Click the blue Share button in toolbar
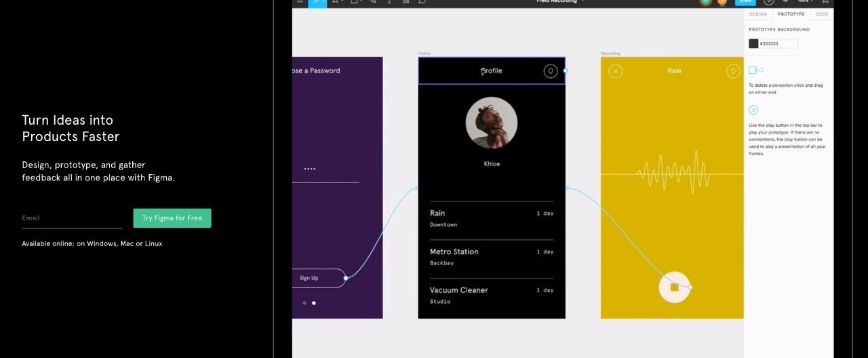 click(x=745, y=2)
